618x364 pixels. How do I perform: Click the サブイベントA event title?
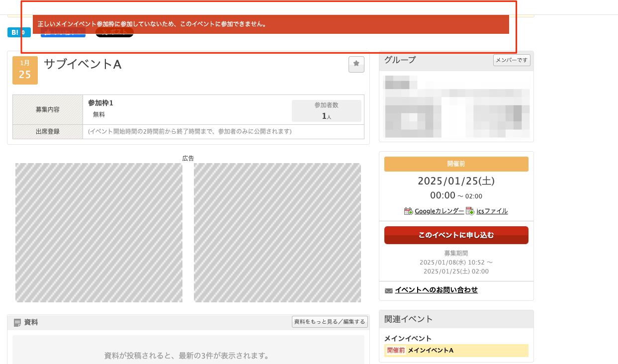[83, 65]
